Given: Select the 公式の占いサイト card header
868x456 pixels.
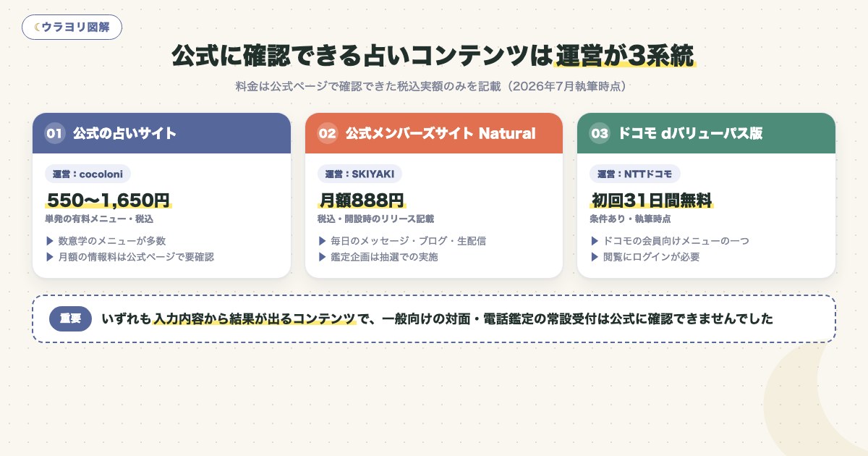Looking at the screenshot, I should click(161, 133).
